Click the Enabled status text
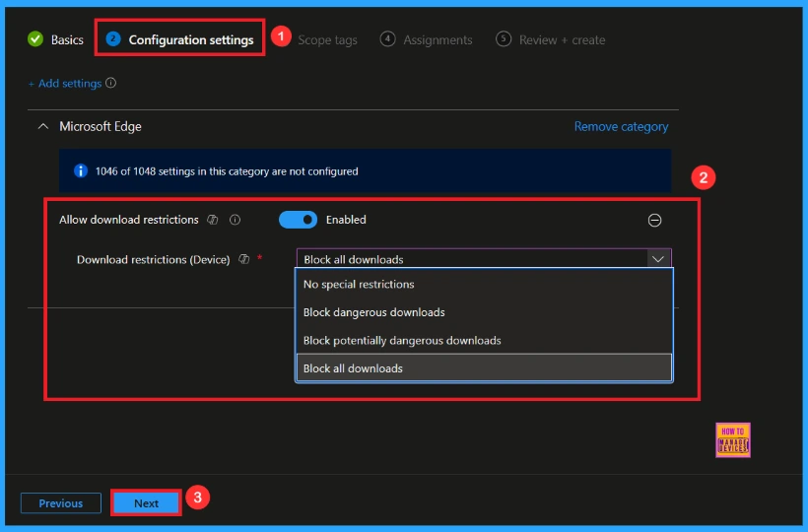The image size is (808, 532). (346, 220)
